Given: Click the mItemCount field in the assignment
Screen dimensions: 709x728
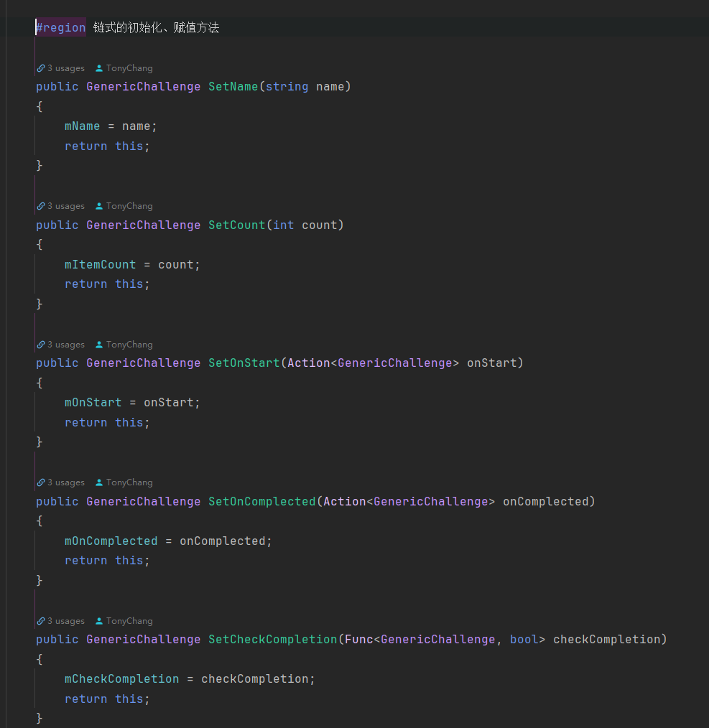Looking at the screenshot, I should click(x=100, y=265).
